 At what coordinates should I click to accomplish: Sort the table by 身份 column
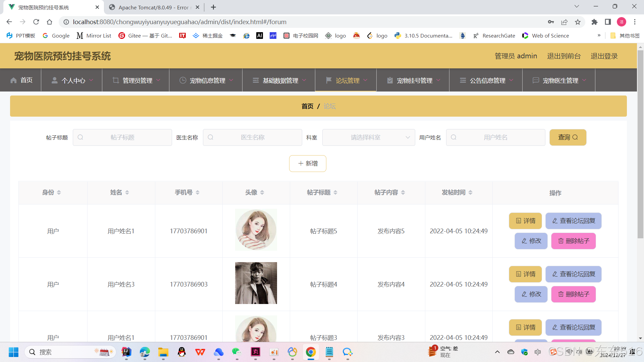point(59,192)
